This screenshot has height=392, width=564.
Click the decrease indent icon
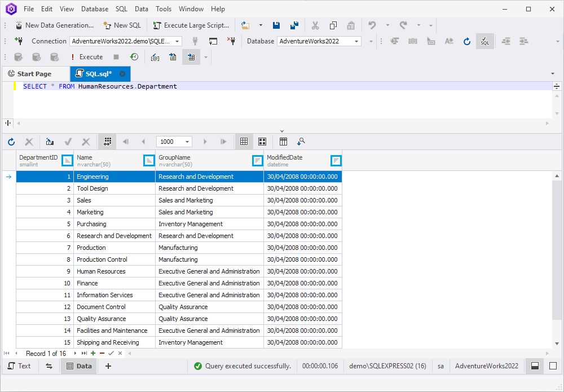506,41
